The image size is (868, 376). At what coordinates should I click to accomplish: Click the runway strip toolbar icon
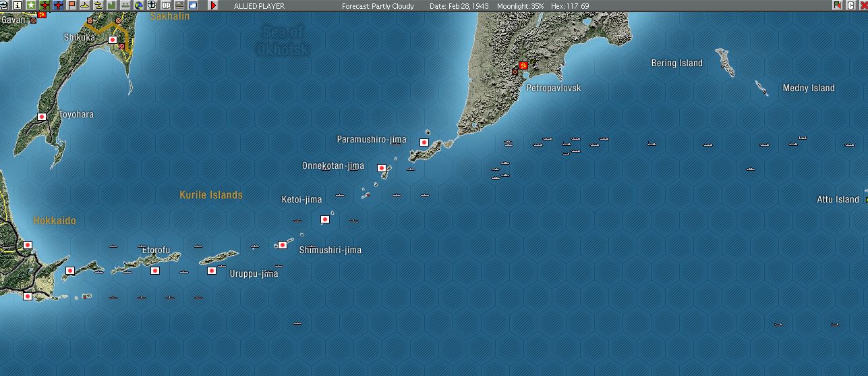point(179,5)
